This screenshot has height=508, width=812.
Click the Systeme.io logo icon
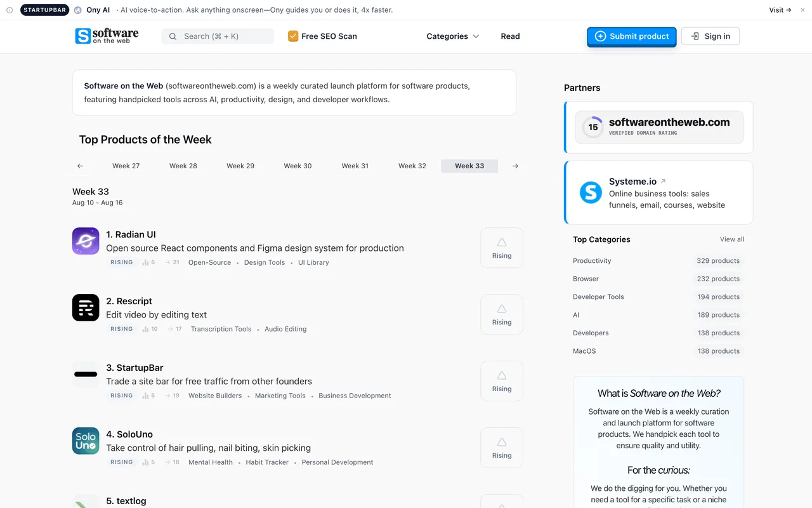click(x=591, y=192)
